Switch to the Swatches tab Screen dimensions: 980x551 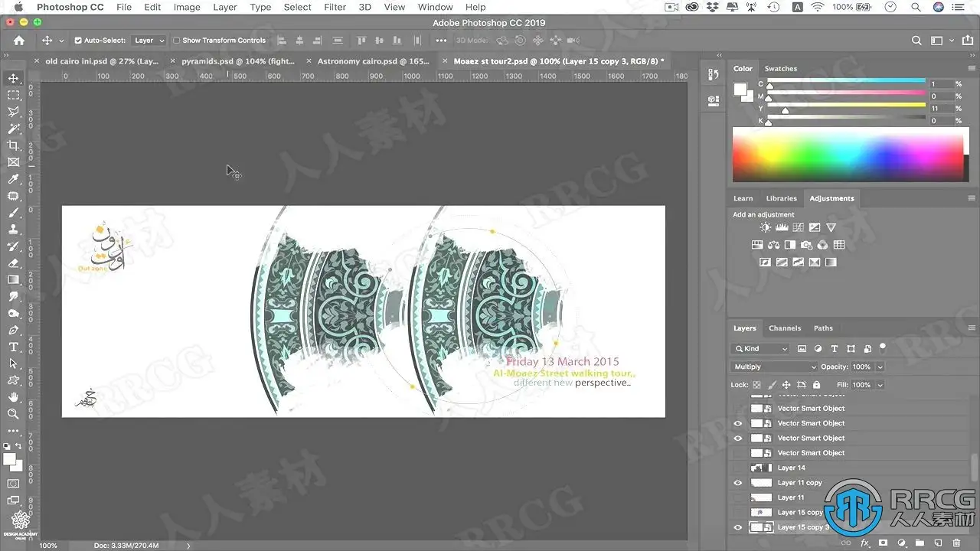click(x=781, y=68)
